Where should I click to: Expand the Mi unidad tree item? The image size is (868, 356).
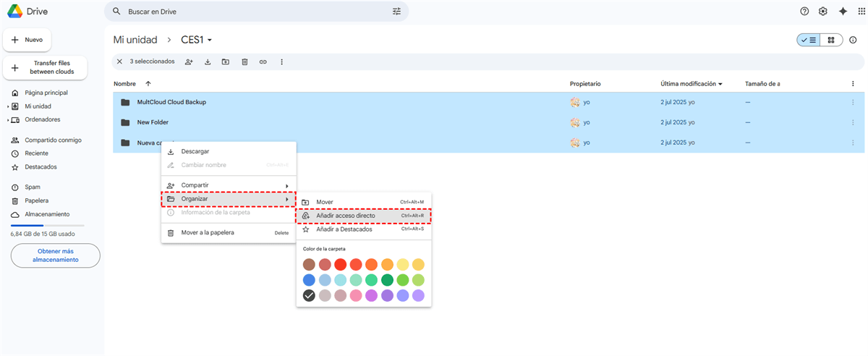tap(8, 106)
